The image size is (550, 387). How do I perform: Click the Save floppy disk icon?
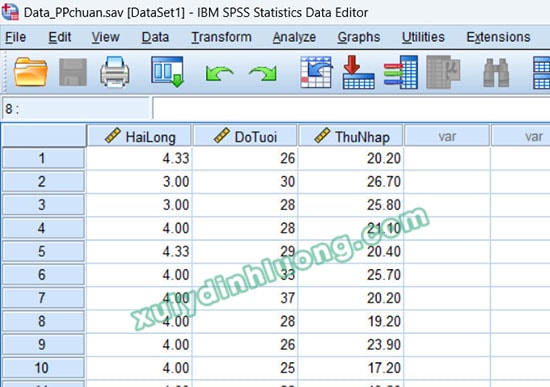[x=73, y=72]
